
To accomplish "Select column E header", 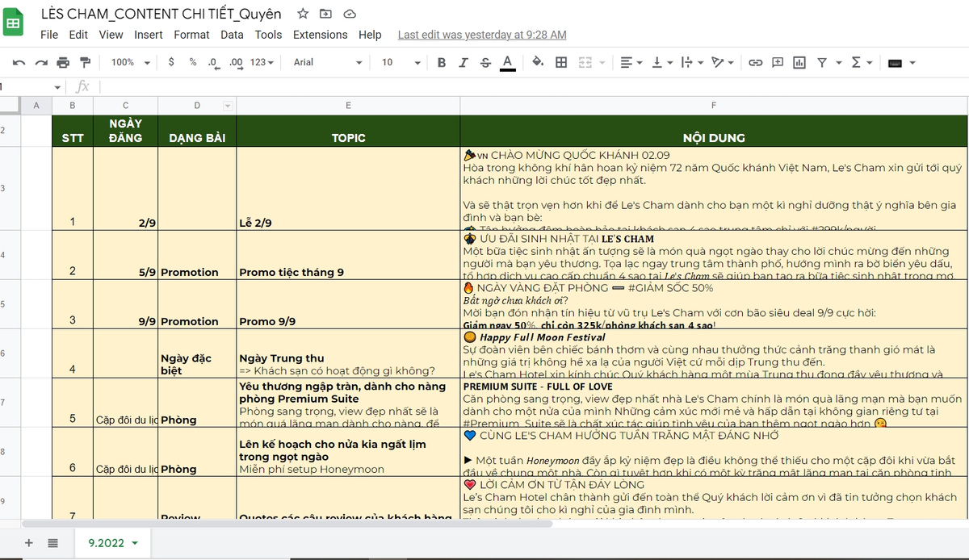I will [x=348, y=106].
